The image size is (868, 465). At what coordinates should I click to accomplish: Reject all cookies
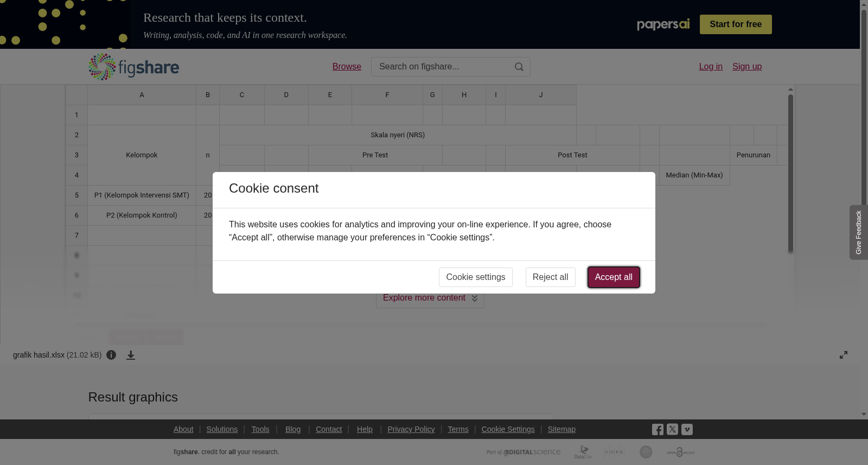[x=550, y=277]
